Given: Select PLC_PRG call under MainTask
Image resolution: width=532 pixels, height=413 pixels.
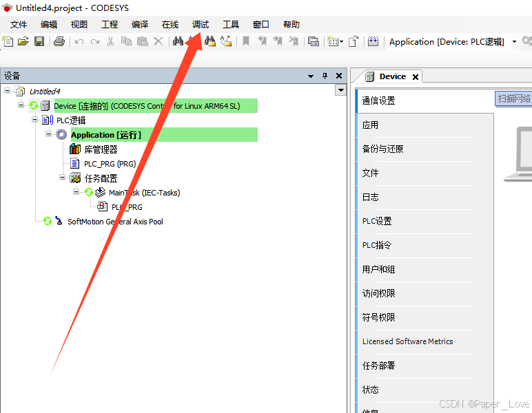Looking at the screenshot, I should (x=127, y=207).
